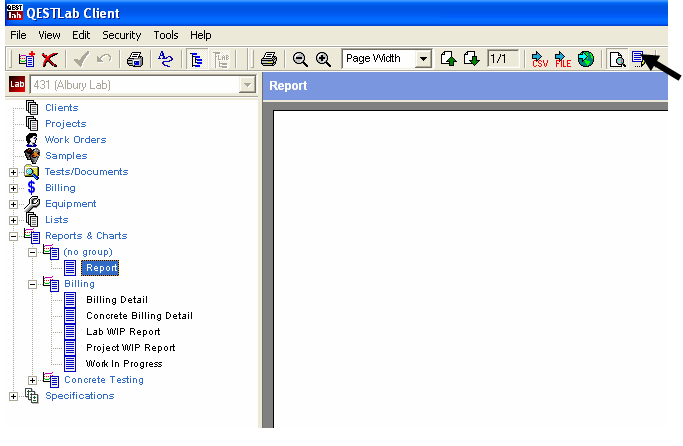Click the report print icon before zoom
The width and height of the screenshot is (683, 446).
268,59
